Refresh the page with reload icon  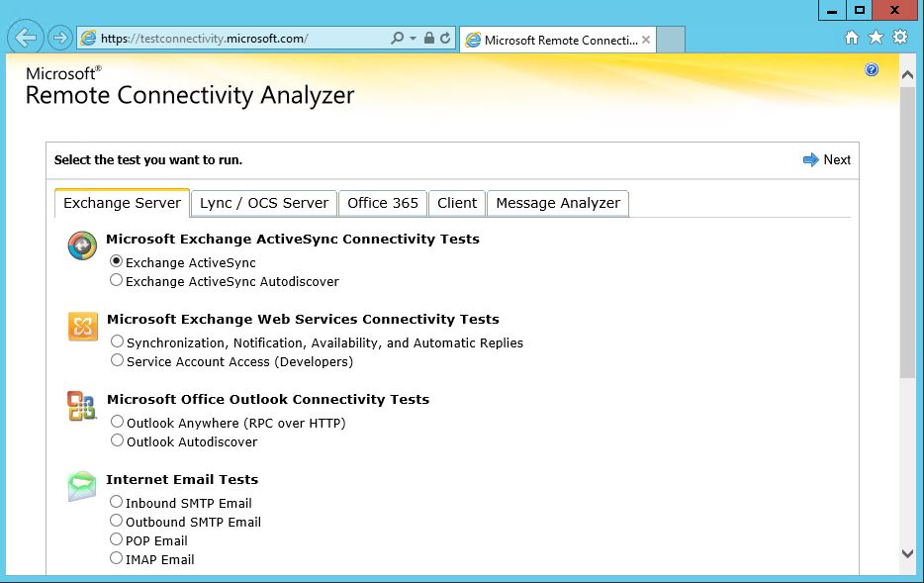(445, 39)
